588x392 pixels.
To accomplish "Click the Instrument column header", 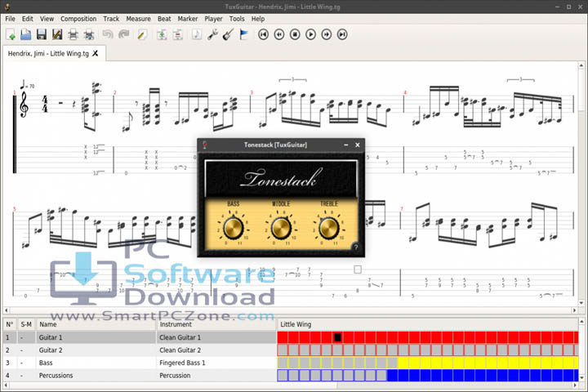I will pos(216,324).
